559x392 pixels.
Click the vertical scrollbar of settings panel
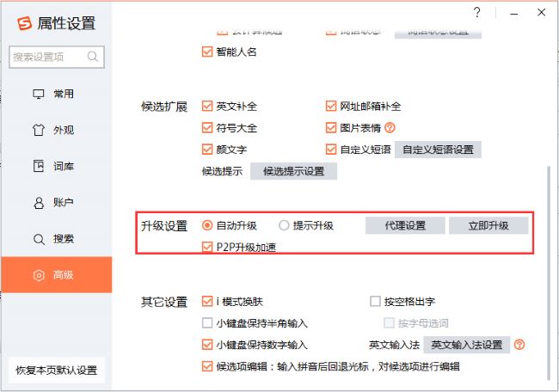coord(549,273)
